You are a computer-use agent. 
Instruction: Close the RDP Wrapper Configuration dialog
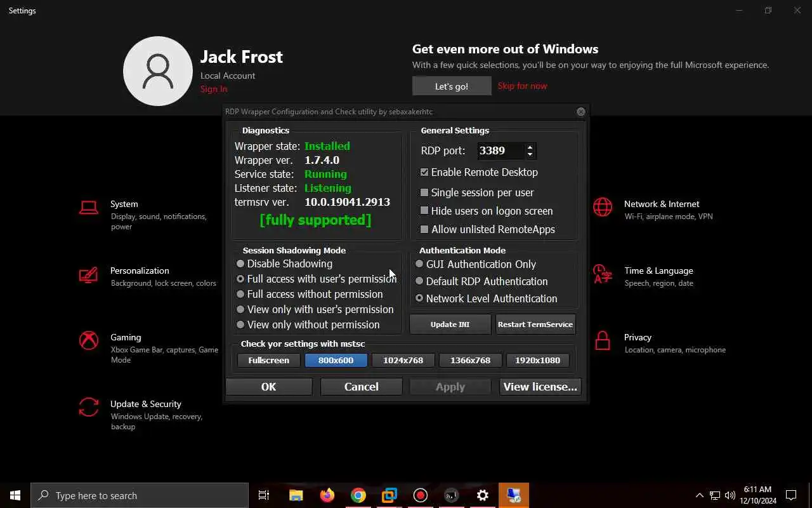tap(580, 112)
